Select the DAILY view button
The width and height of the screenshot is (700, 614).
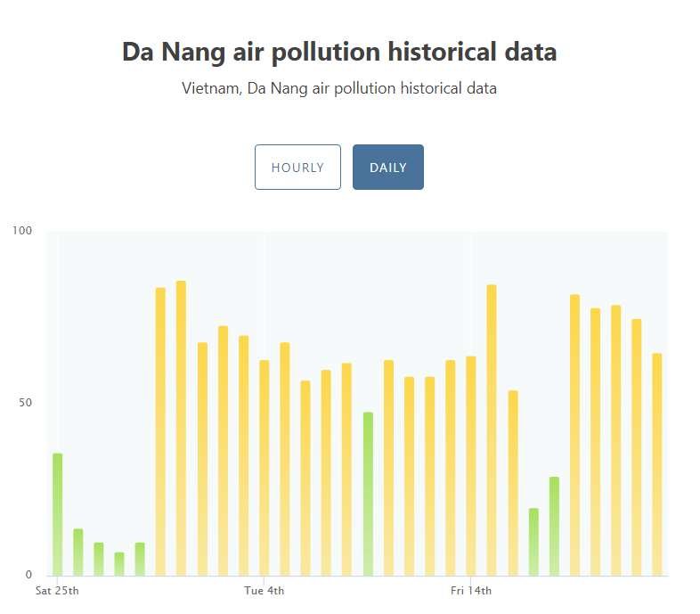pos(387,168)
